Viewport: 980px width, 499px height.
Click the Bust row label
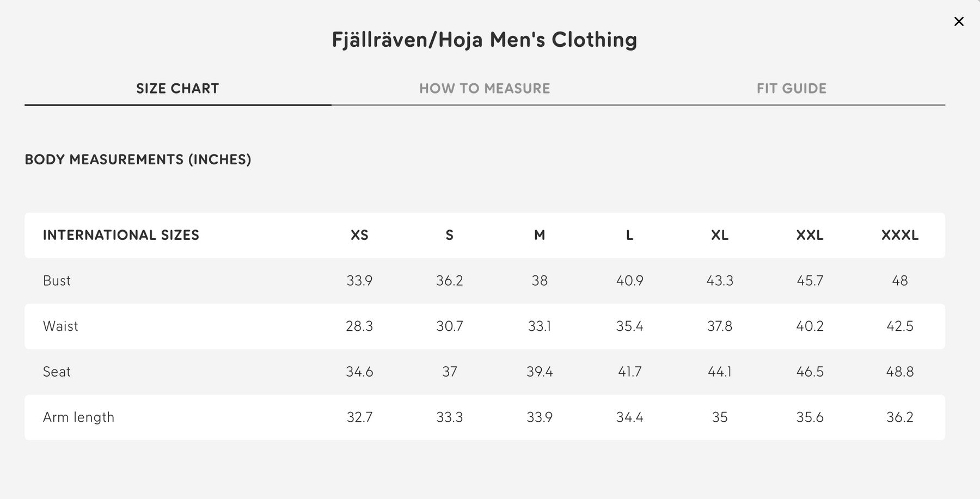[57, 281]
